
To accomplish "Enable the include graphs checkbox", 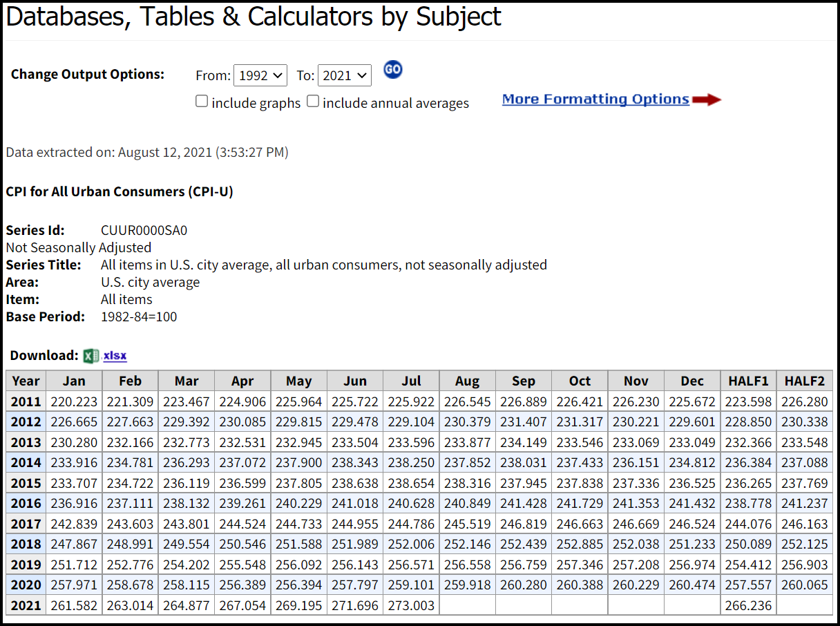I will [202, 102].
